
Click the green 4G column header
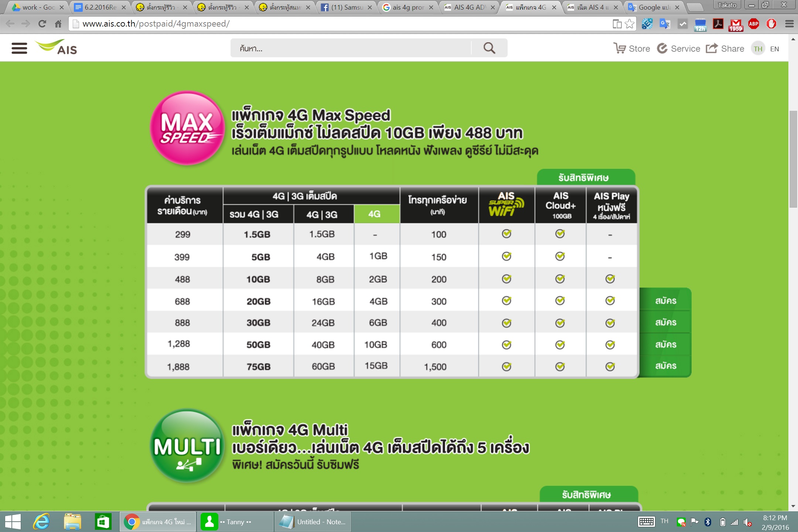click(x=376, y=214)
